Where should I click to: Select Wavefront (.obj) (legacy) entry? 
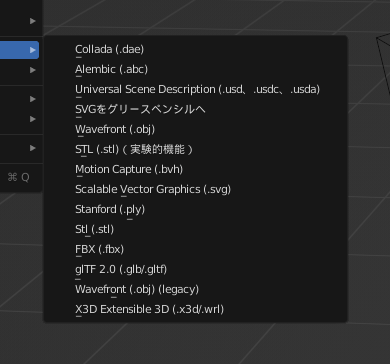tap(196, 289)
